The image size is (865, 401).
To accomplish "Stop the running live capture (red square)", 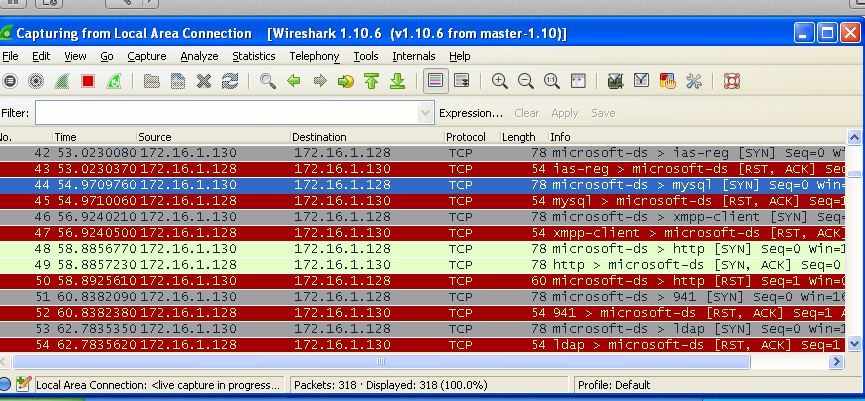I will [x=88, y=81].
